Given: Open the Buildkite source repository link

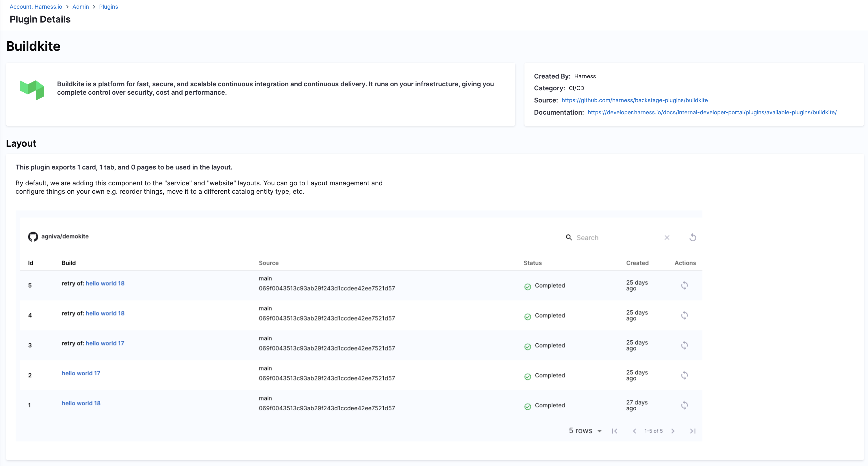Looking at the screenshot, I should coord(634,100).
